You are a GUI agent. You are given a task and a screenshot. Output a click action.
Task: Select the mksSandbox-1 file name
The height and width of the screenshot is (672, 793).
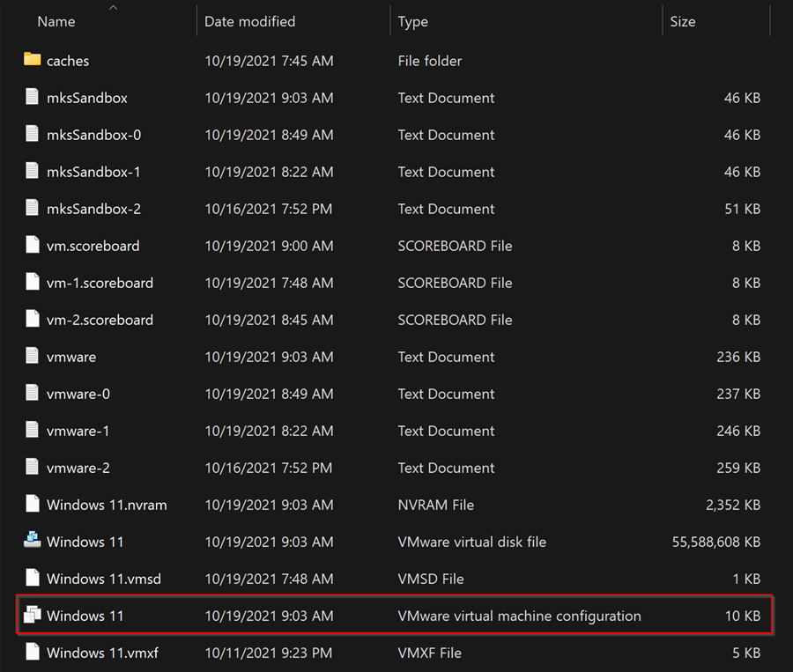tap(93, 172)
